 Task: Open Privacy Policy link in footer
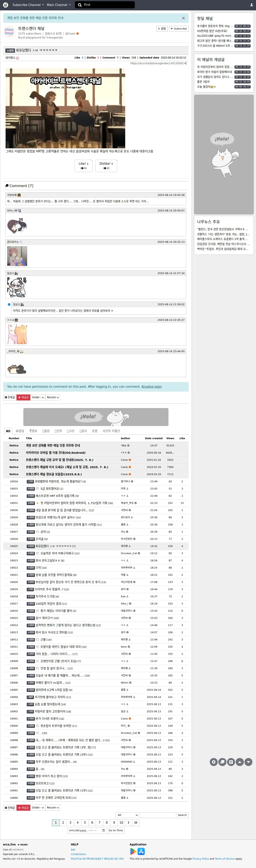(x=201, y=859)
